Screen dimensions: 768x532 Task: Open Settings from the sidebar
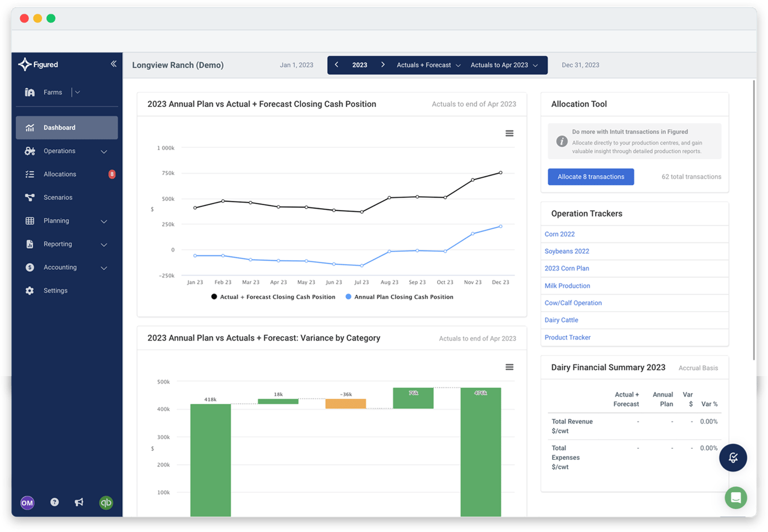55,290
